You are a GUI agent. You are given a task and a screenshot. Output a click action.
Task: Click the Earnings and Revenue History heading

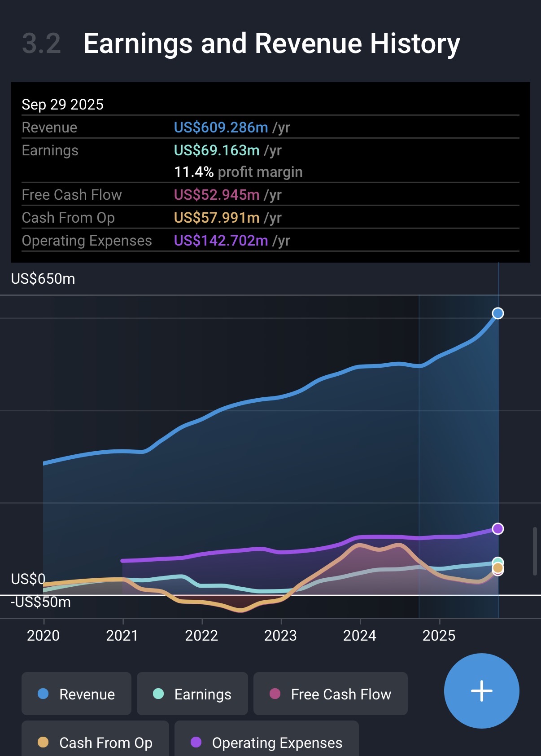tap(271, 44)
